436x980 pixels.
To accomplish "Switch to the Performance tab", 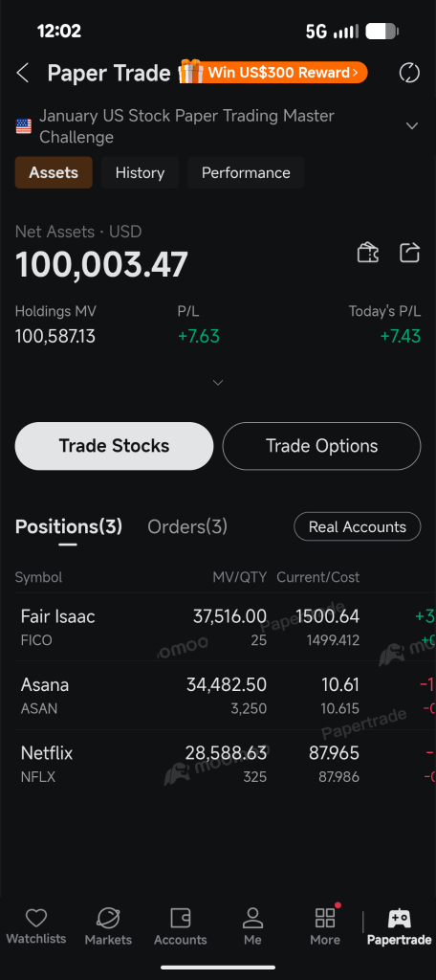I will [x=246, y=172].
